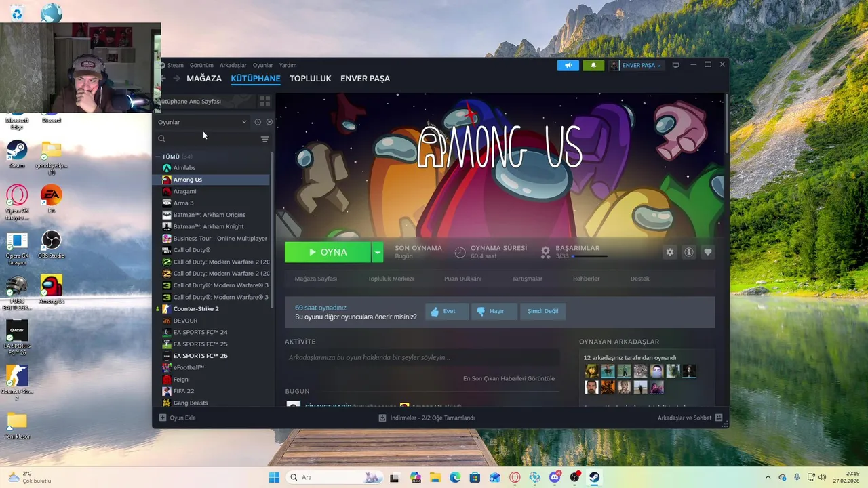Screen dimensions: 868x488
Task: Click the Oyun Ekle plus icon
Action: 162,418
